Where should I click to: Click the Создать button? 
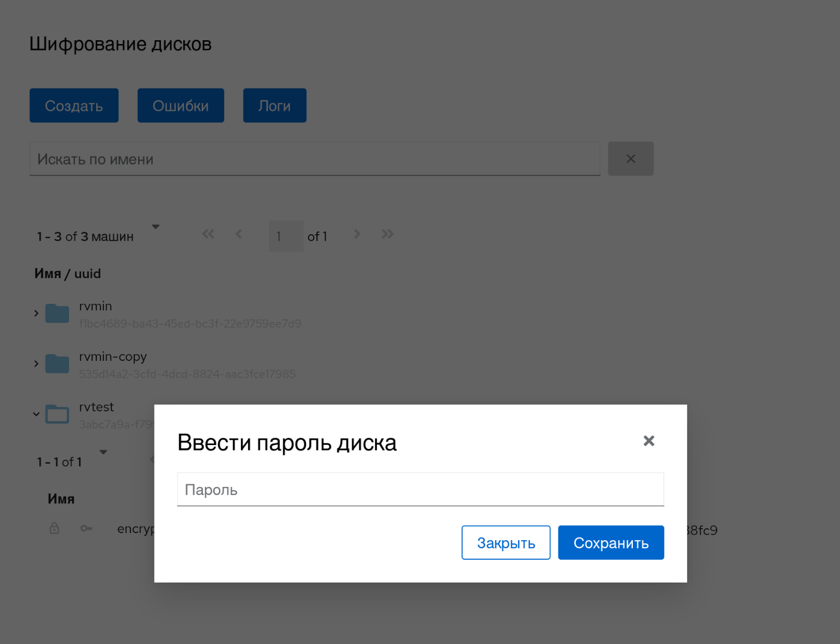click(74, 105)
